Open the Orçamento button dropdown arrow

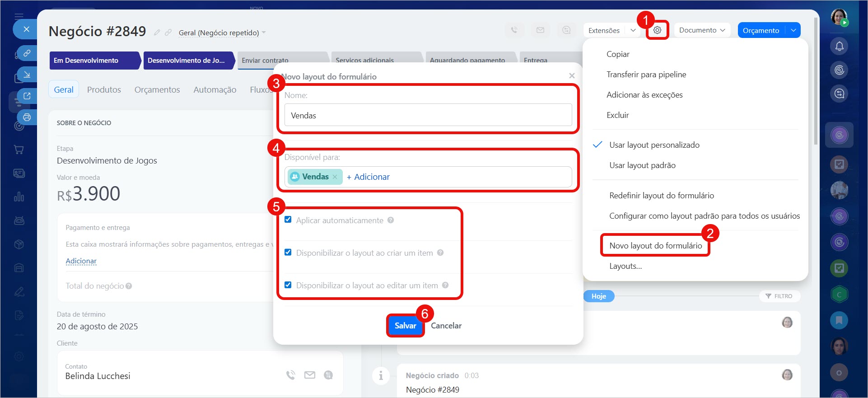793,30
